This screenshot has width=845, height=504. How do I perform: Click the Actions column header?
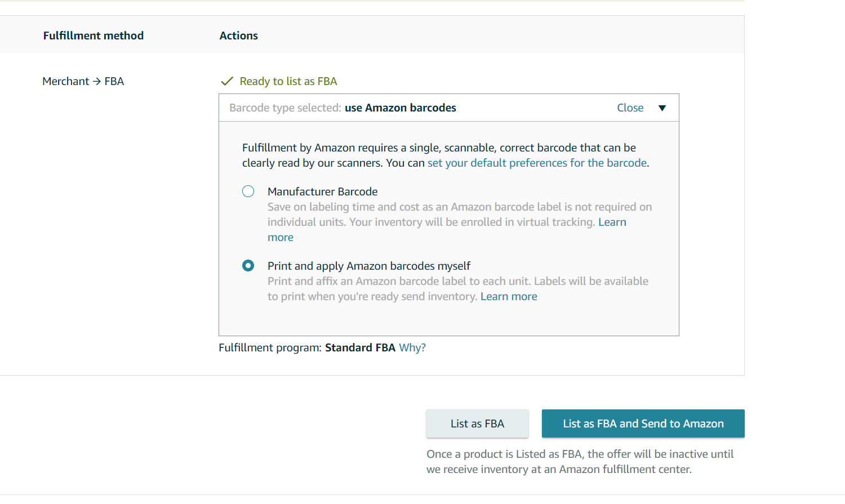point(239,35)
